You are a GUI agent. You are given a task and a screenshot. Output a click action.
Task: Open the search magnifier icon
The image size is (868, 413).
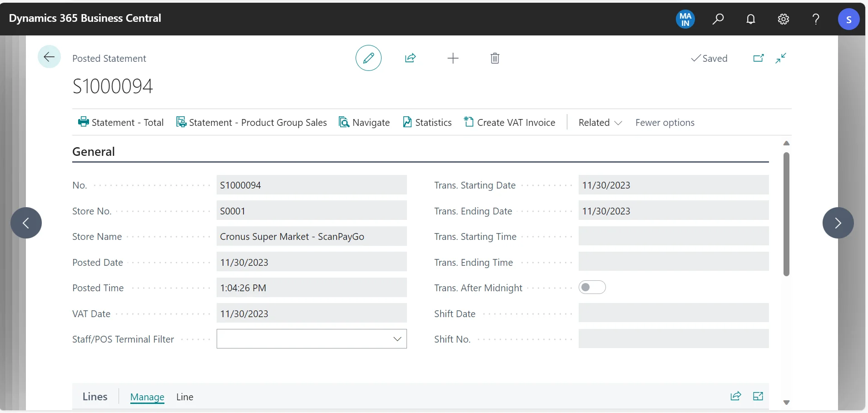[x=718, y=19]
